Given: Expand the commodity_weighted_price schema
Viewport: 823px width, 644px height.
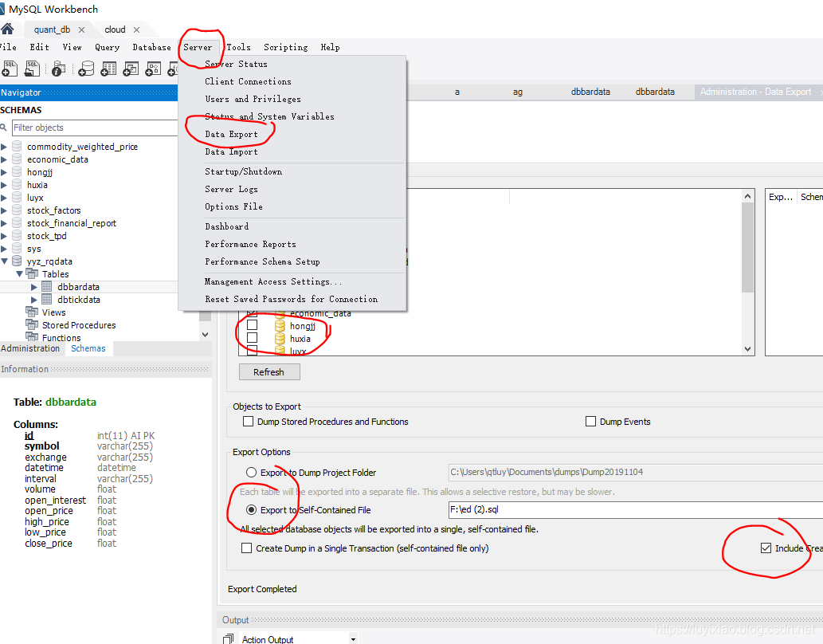Looking at the screenshot, I should 4,147.
